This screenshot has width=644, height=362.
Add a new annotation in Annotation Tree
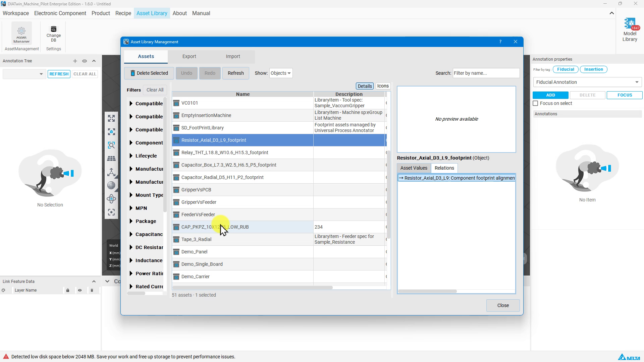coord(75,61)
